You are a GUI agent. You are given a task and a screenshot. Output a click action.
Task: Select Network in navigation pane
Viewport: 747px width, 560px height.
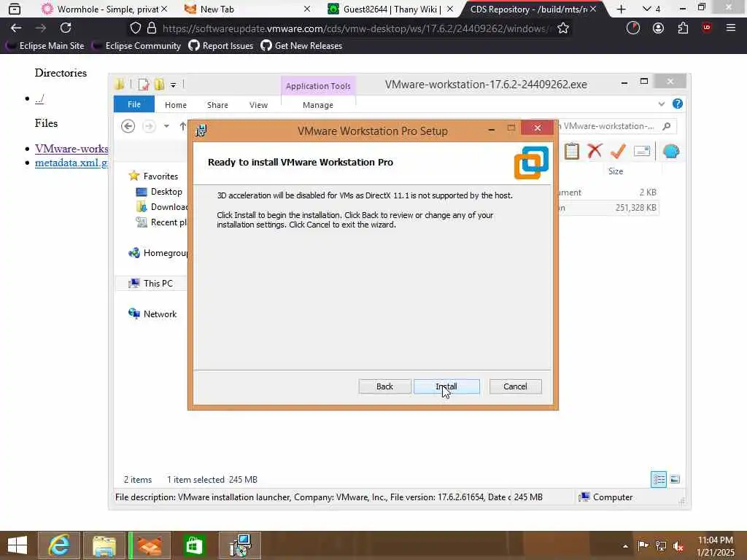tap(152, 314)
